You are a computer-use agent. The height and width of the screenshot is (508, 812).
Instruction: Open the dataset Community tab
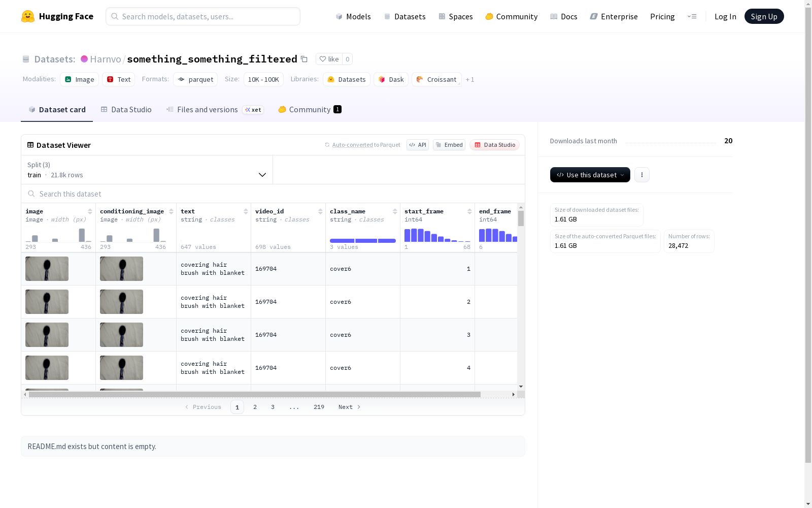(310, 109)
